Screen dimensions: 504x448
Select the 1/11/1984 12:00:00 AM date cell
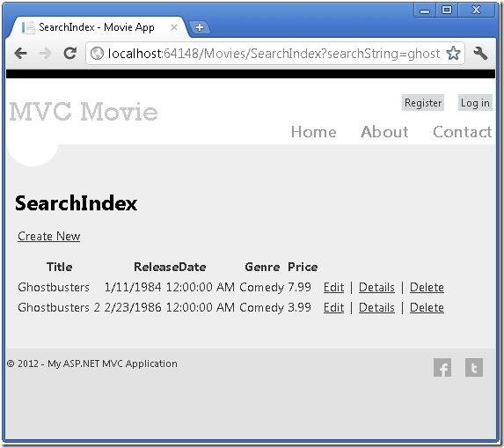(170, 287)
